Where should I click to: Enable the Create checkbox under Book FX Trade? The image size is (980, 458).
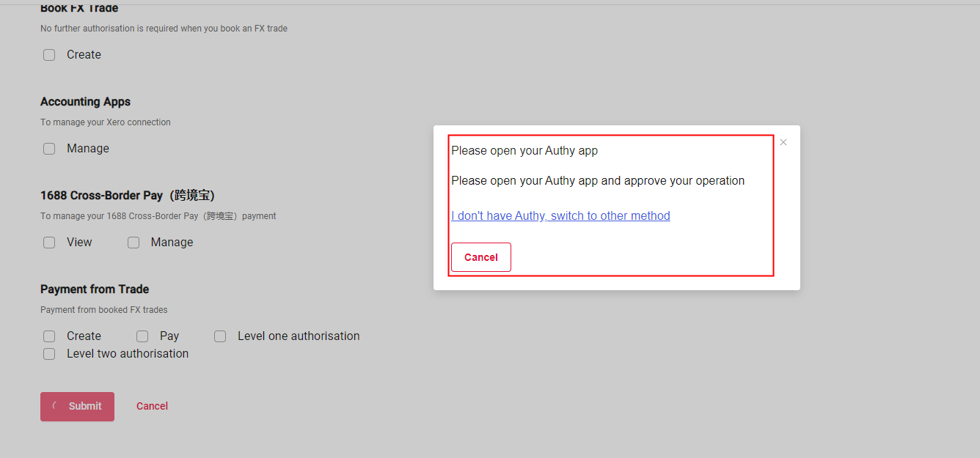[x=49, y=55]
